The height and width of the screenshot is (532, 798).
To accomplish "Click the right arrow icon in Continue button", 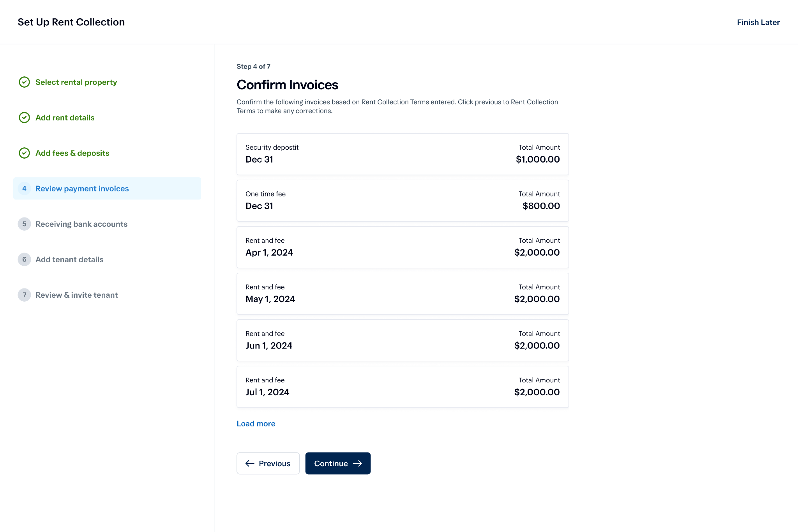I will pos(358,463).
